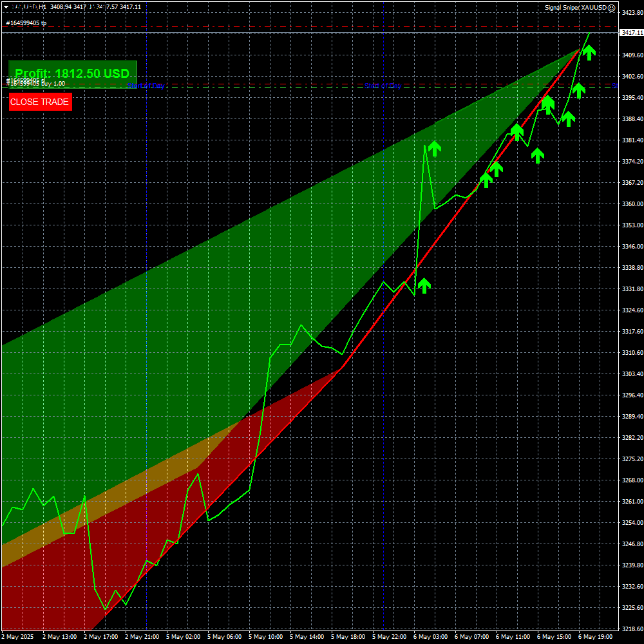Click the 3268.00 price scale label
Screen dimensions: 644x644
click(x=632, y=480)
